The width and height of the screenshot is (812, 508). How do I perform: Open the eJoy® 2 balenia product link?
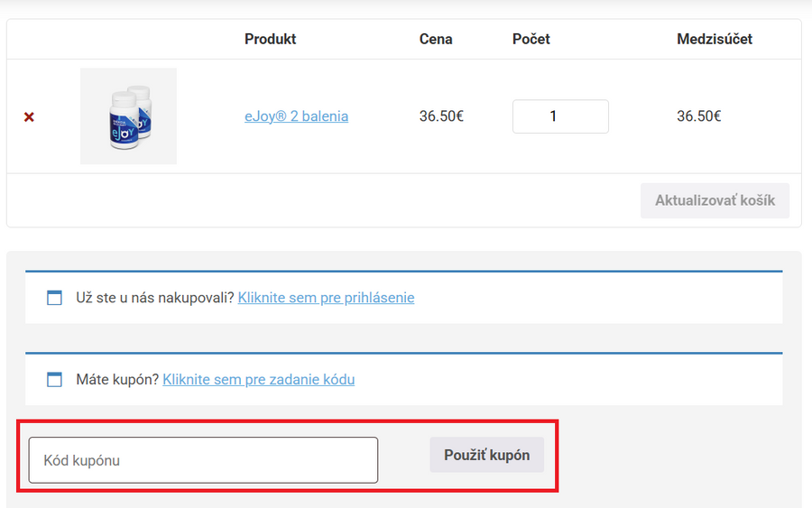point(296,116)
